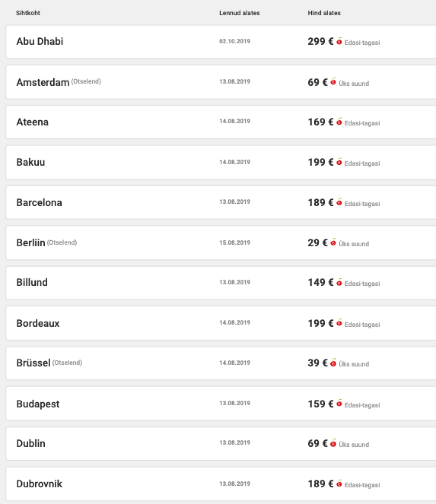
Task: Click the Amsterdam 69 € price
Action: point(317,82)
